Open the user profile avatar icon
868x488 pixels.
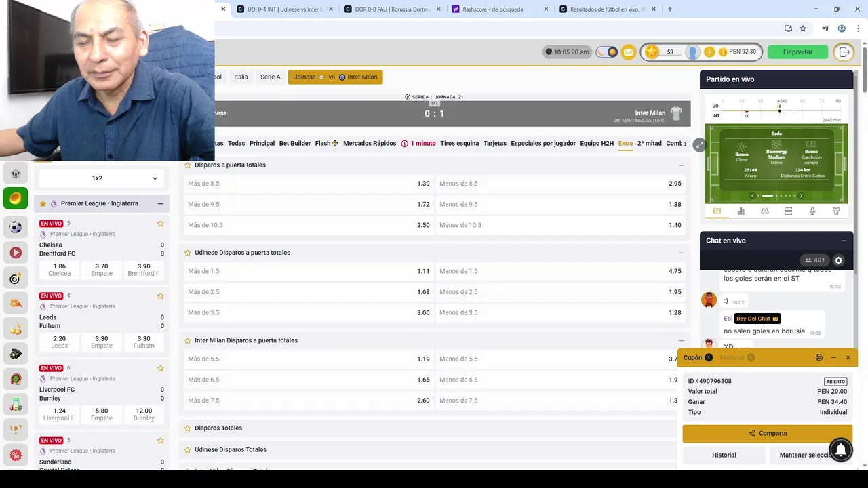point(692,52)
